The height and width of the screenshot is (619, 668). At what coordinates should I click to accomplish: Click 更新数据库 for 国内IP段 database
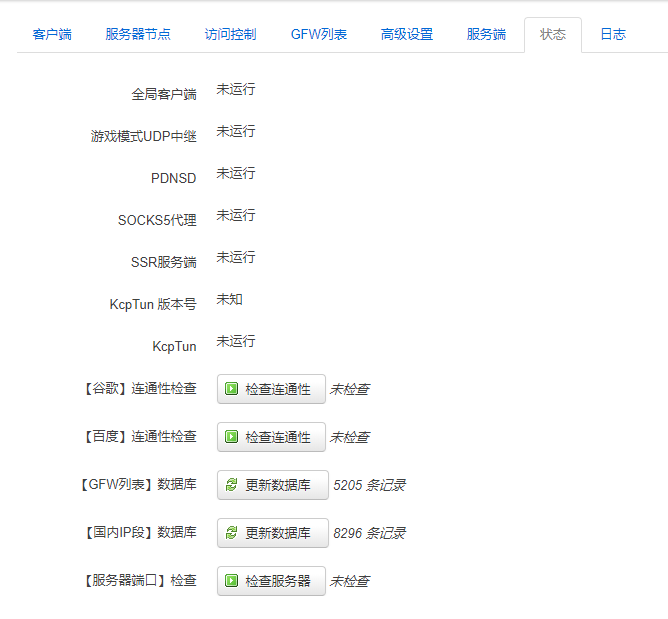click(273, 533)
